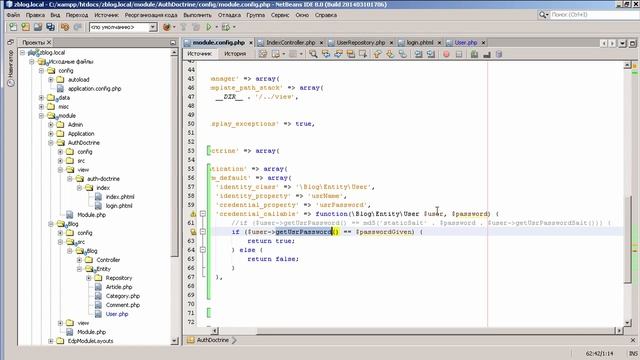Open Навигатор side panel button
640x360 pixels.
click(x=11, y=68)
